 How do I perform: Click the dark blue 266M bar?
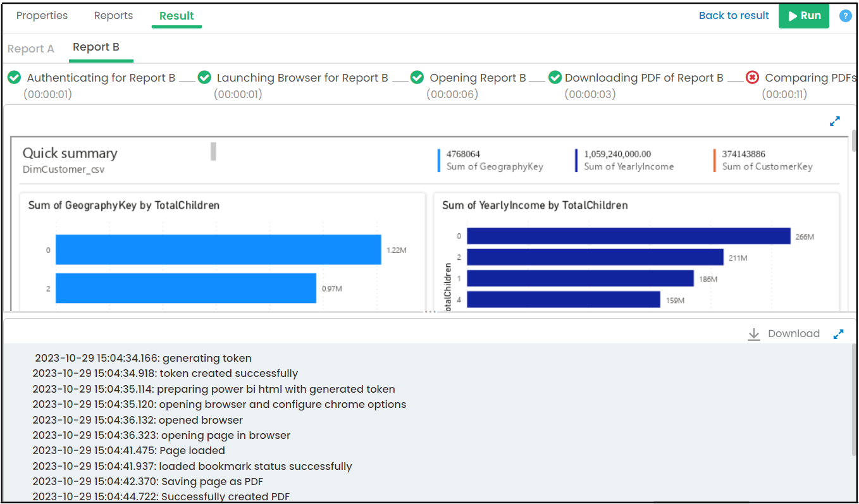click(x=629, y=236)
